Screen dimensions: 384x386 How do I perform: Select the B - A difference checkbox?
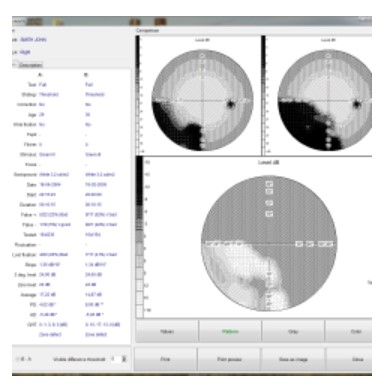17,359
